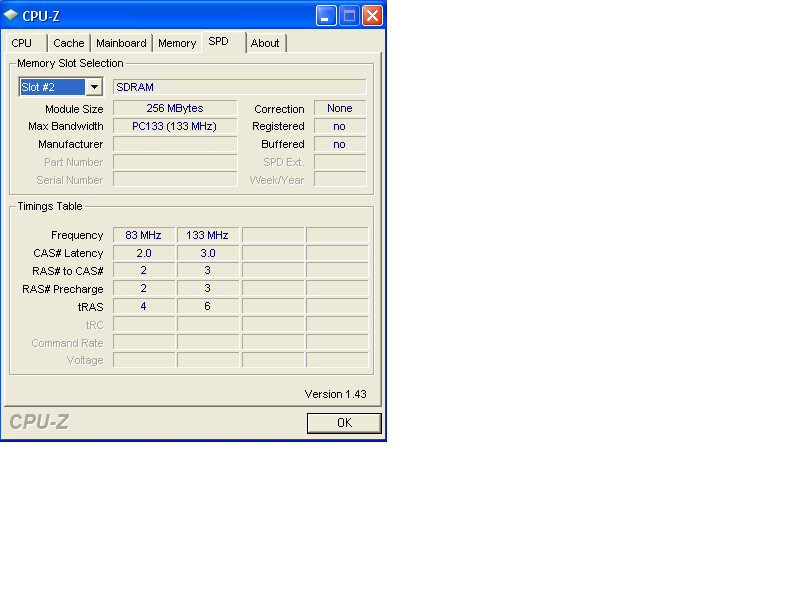Click the tRAS value 4 cell
The image size is (800, 600).
pos(144,306)
